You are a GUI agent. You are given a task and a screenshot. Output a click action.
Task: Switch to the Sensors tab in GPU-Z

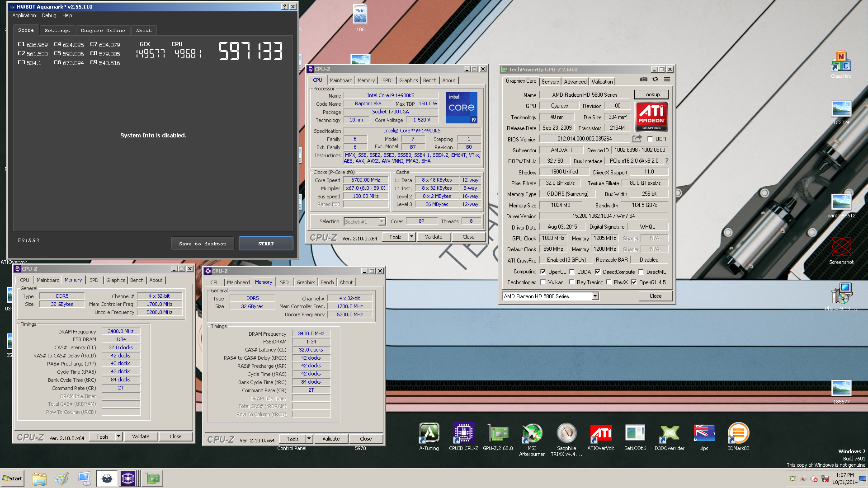pos(550,82)
